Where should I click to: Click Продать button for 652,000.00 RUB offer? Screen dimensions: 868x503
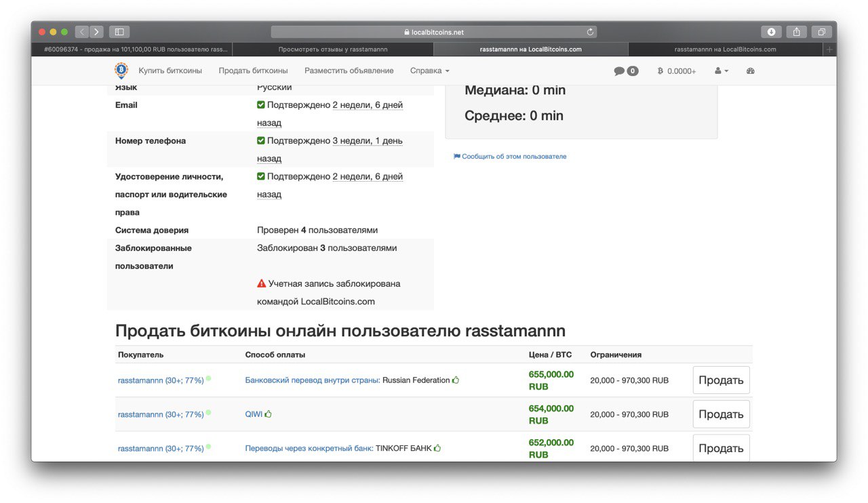721,448
